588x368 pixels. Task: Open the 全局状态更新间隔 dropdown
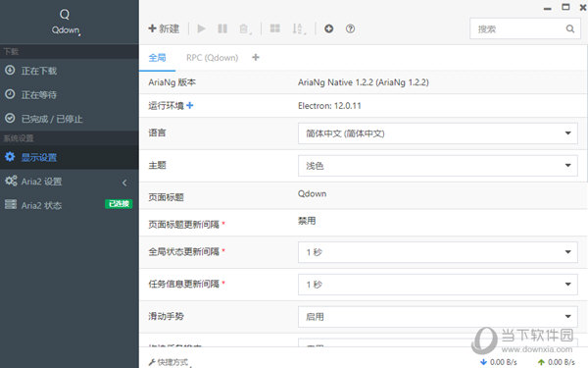[x=438, y=252]
